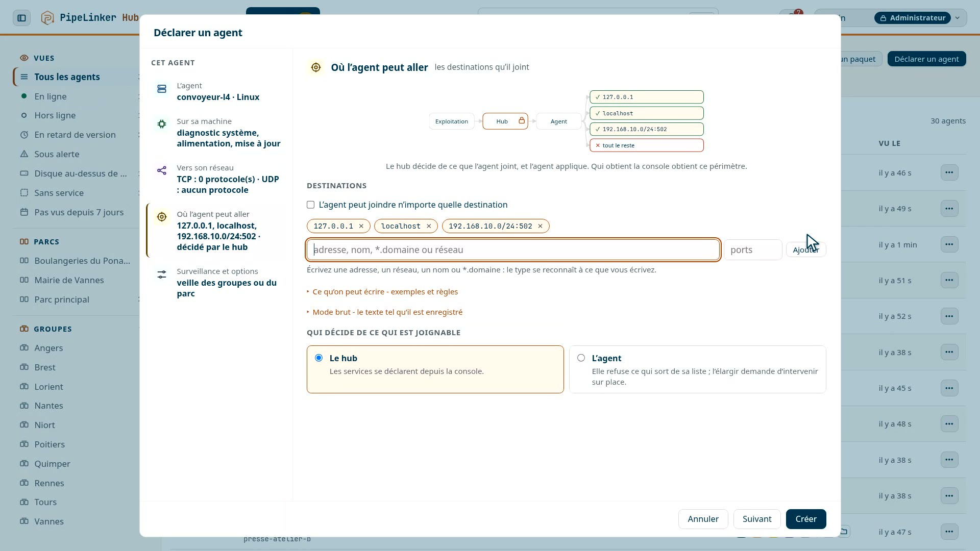This screenshot has height=551, width=980.
Task: Open the Mairie de Vannes parc
Action: 69,280
